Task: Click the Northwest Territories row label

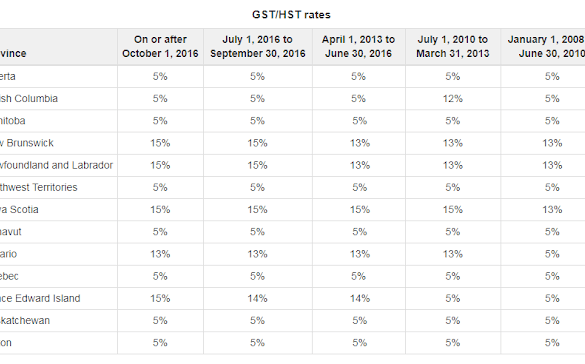Action: (x=39, y=187)
